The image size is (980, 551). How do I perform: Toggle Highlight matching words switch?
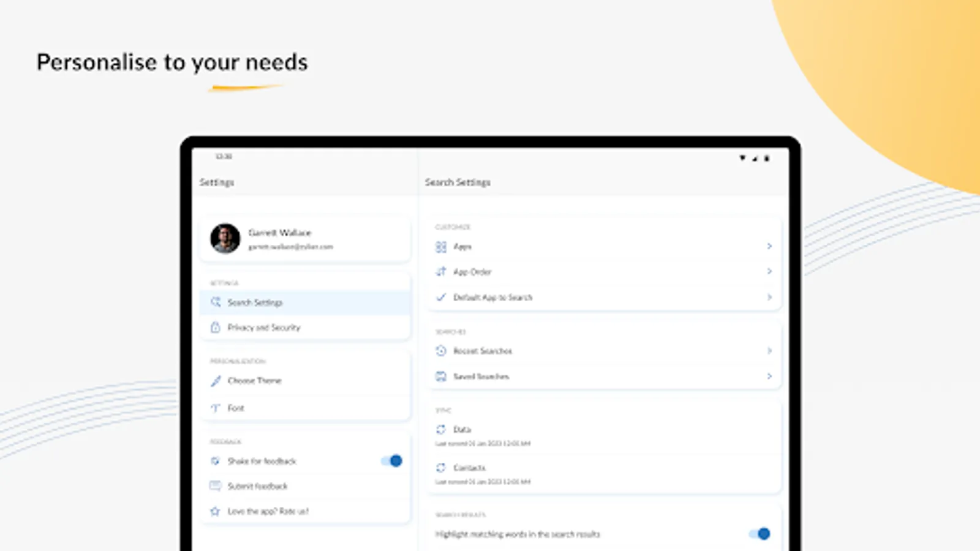coord(759,534)
